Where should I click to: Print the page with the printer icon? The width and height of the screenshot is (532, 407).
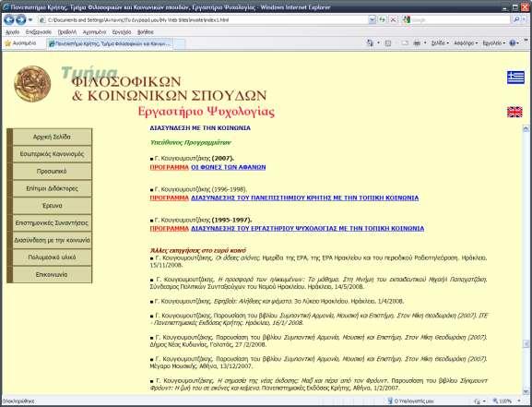417,43
